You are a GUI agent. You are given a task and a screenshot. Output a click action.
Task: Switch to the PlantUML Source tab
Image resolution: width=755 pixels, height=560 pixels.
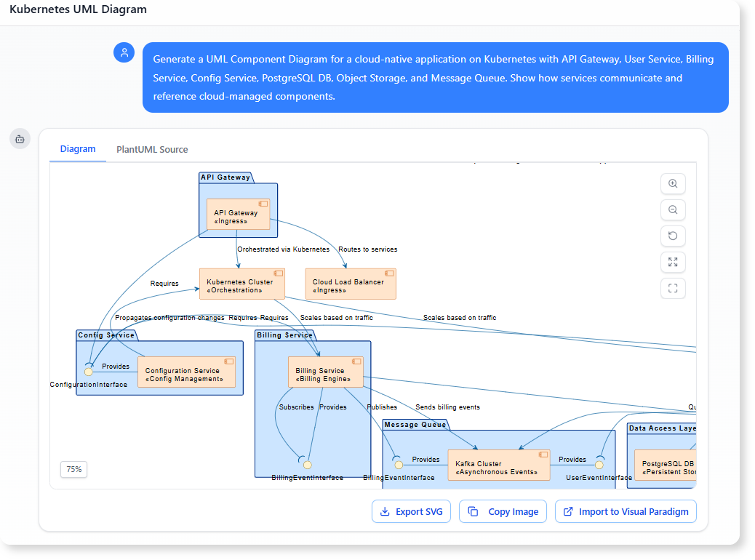click(151, 149)
